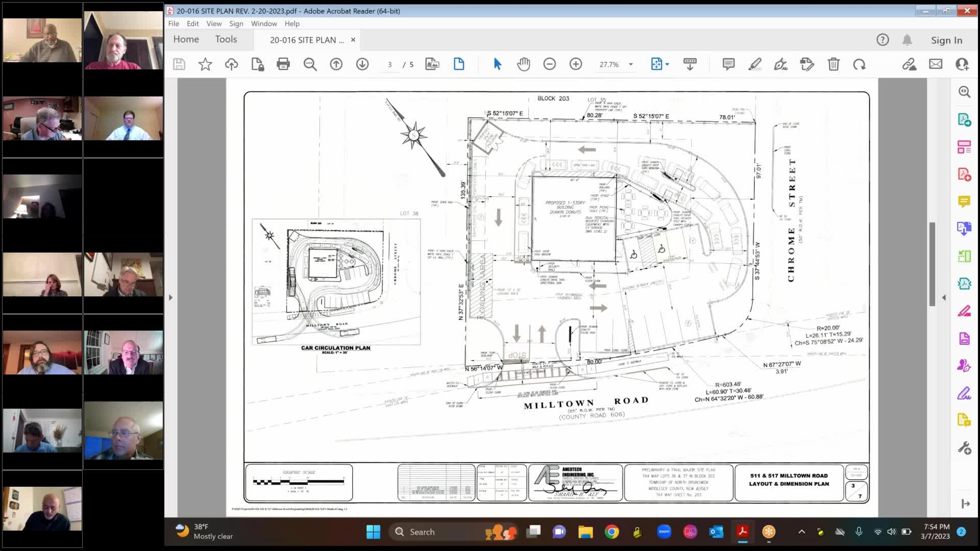Open the Comment tool
This screenshot has height=551, width=980.
pos(728,64)
